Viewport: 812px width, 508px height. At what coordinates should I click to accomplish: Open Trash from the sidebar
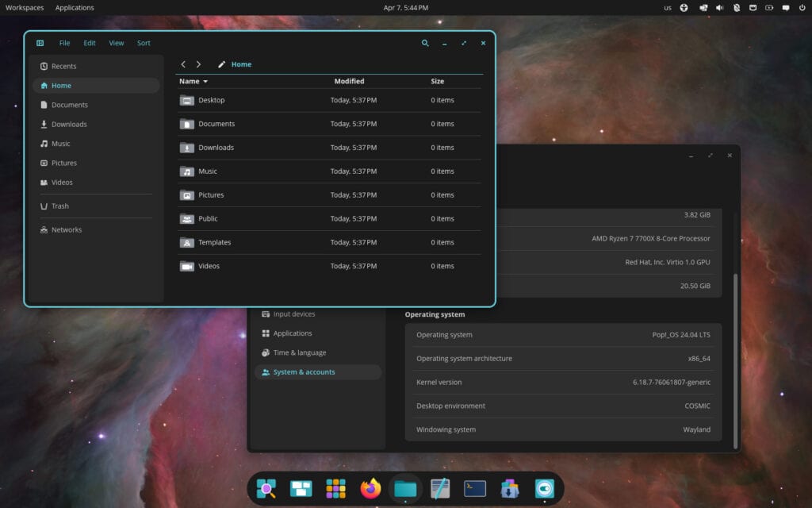click(x=59, y=206)
